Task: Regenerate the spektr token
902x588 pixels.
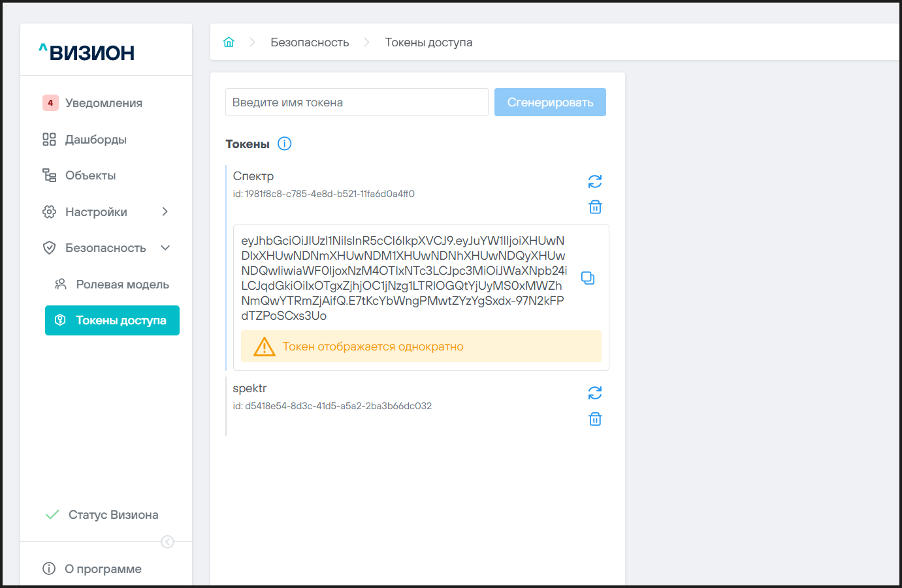Action: [595, 393]
